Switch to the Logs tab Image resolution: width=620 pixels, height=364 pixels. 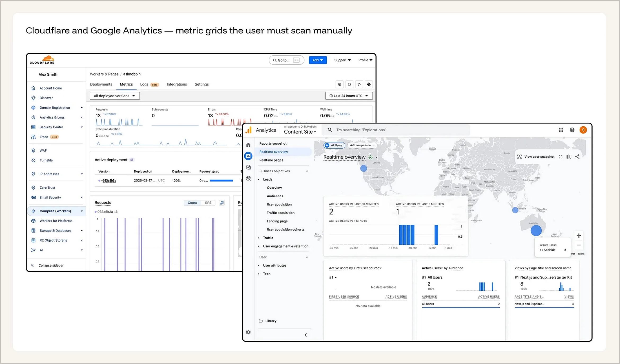pyautogui.click(x=144, y=84)
